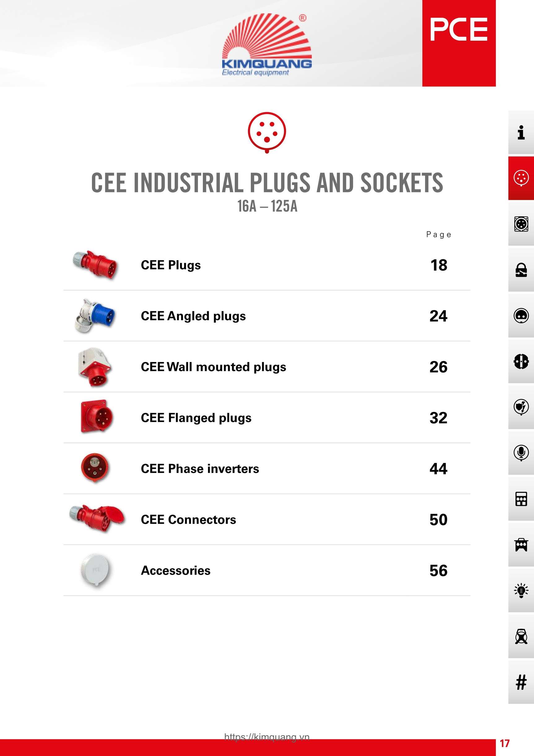
Task: Open the shield with lightning sidebar tab
Action: coord(521,407)
